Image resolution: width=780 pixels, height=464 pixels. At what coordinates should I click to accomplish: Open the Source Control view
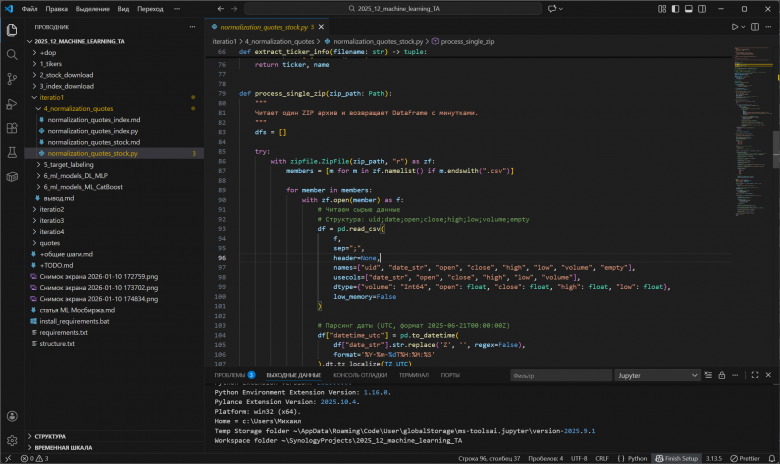tap(11, 77)
